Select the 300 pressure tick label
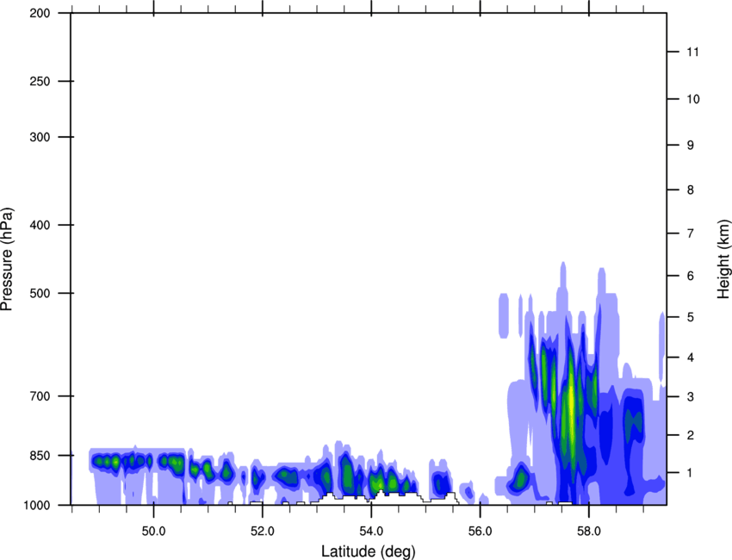This screenshot has width=732, height=560. [40, 137]
